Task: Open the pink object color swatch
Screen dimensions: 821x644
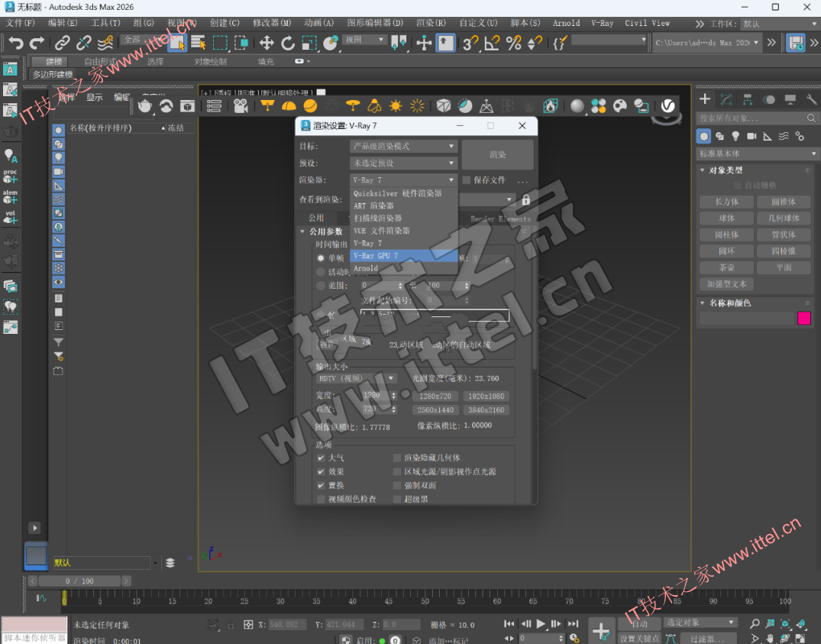Action: [x=803, y=319]
